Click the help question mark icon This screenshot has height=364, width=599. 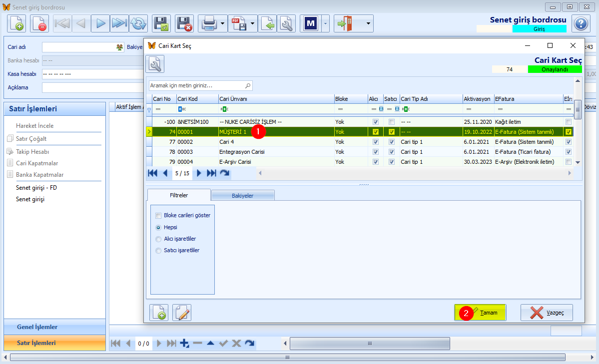coord(581,23)
